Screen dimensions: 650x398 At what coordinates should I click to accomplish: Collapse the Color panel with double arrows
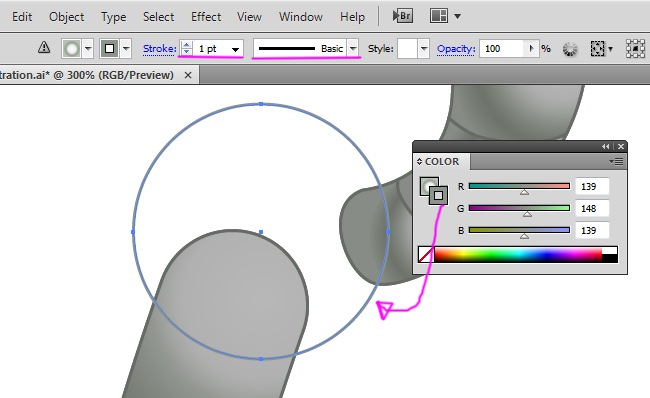click(606, 146)
